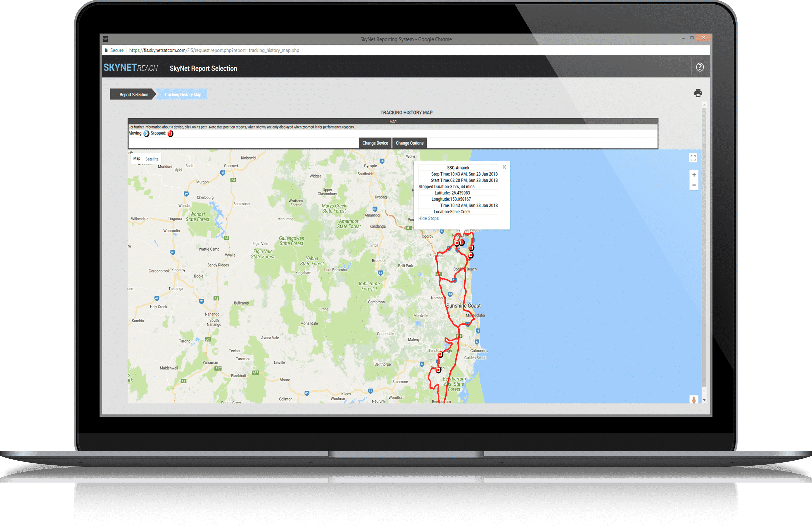This screenshot has width=812, height=526.
Task: Click the blue Moving legend icon
Action: click(146, 134)
